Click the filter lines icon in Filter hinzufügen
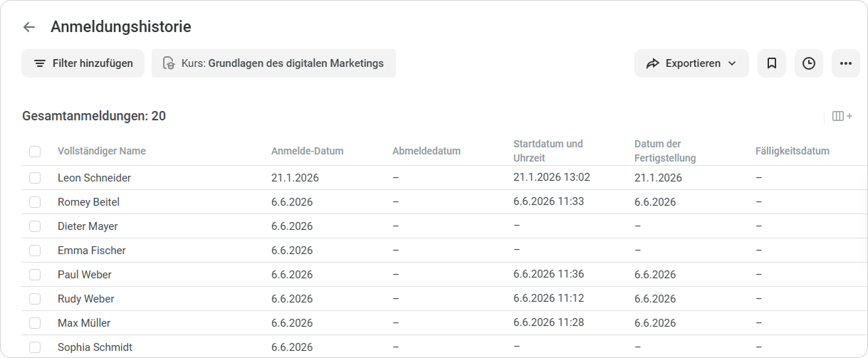 [41, 63]
